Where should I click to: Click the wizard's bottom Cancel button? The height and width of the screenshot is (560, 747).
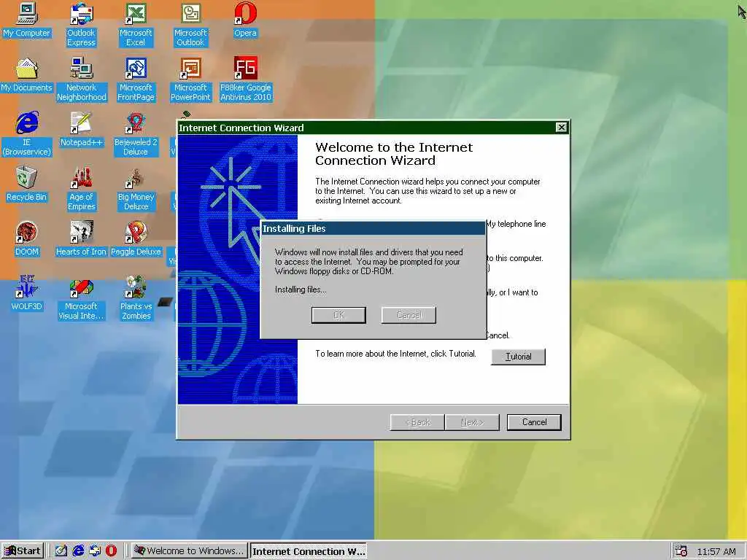click(534, 422)
